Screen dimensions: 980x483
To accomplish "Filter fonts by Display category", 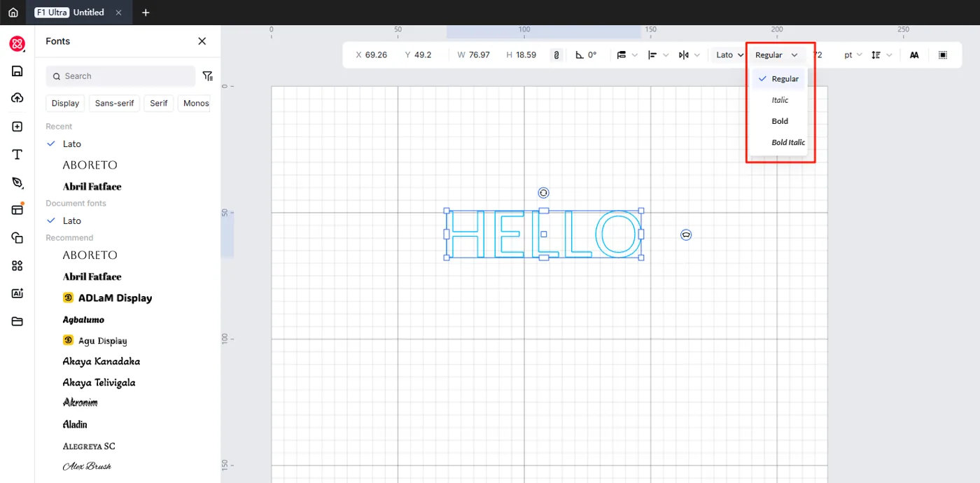I will click(65, 103).
